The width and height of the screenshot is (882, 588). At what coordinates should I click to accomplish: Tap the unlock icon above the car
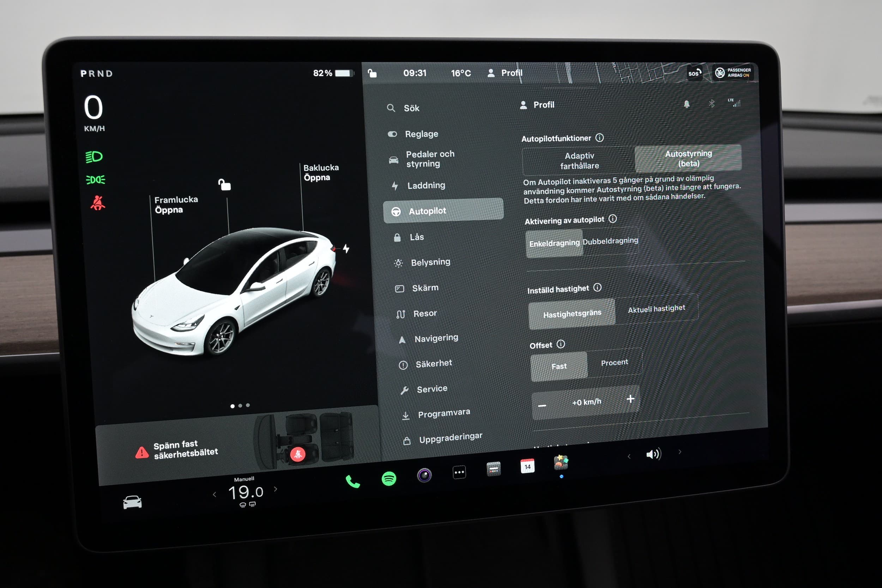click(224, 184)
